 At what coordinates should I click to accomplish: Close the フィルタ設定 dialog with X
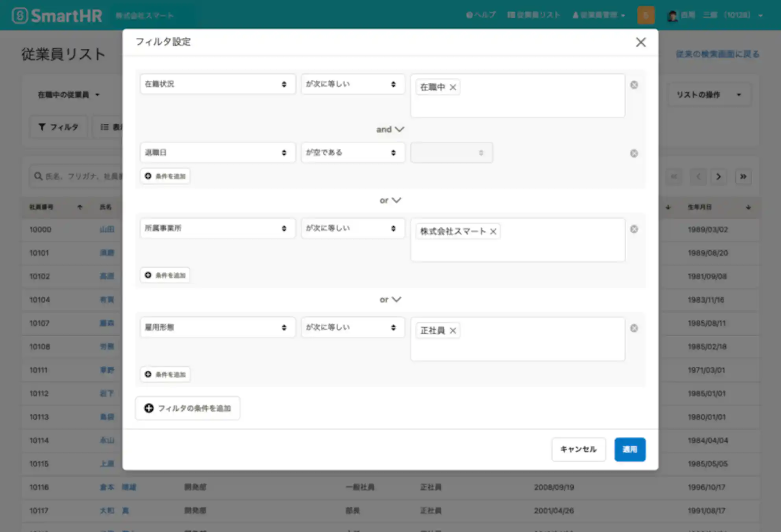click(x=640, y=42)
